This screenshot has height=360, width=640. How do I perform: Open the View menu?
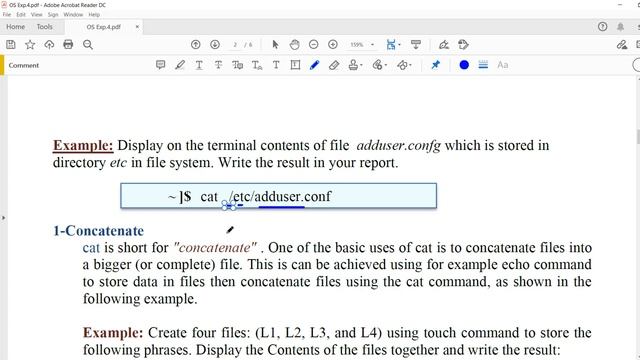(36, 14)
